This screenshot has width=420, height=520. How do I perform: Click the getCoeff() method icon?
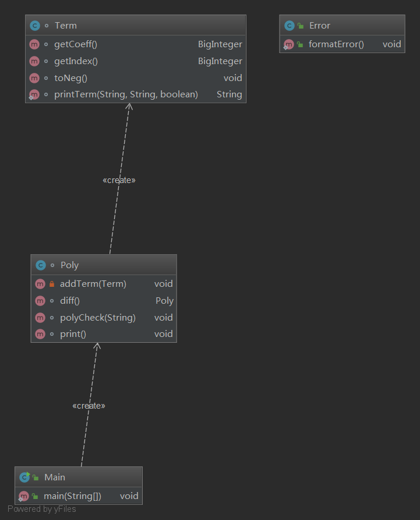(34, 44)
